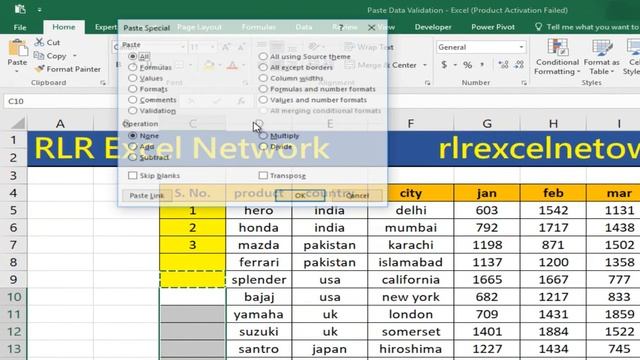Open the Alignment group dialog launcher
Viewport: 640px width, 360px height.
tap(427, 83)
